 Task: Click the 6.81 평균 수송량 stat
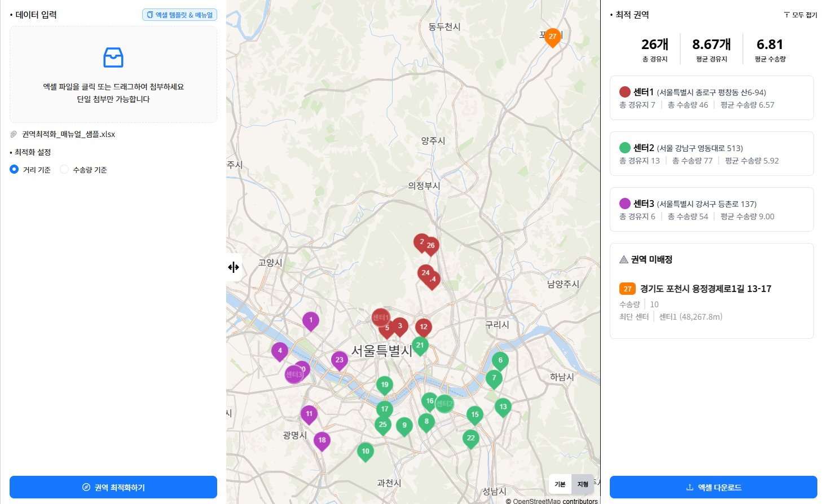pos(770,50)
